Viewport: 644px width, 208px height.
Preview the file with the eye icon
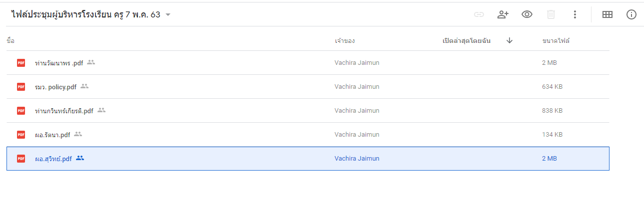click(x=527, y=14)
